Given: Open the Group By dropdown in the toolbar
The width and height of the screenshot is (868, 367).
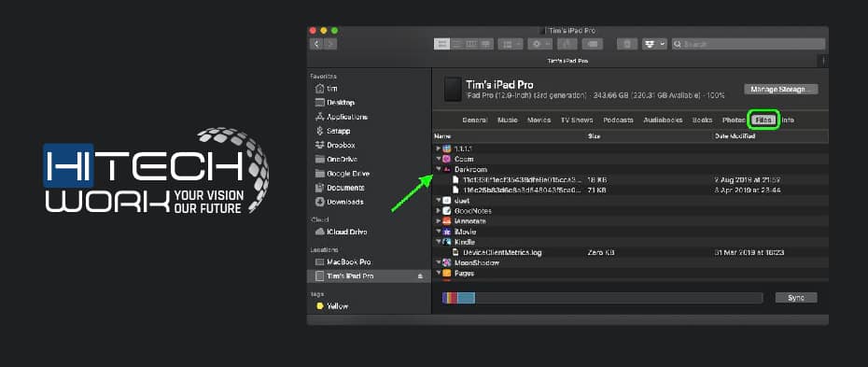Looking at the screenshot, I should tap(511, 44).
